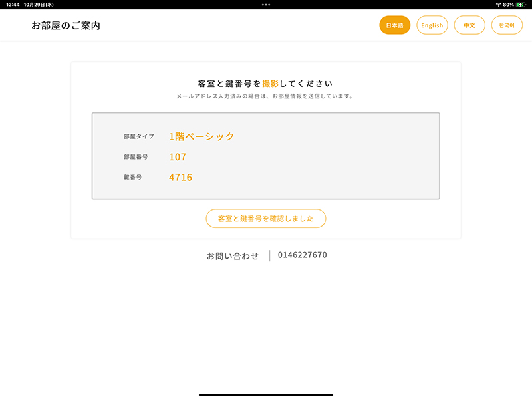Viewport: 532px width, 399px height.
Task: Tap the home indicator bar at bottom
Action: pos(266,394)
